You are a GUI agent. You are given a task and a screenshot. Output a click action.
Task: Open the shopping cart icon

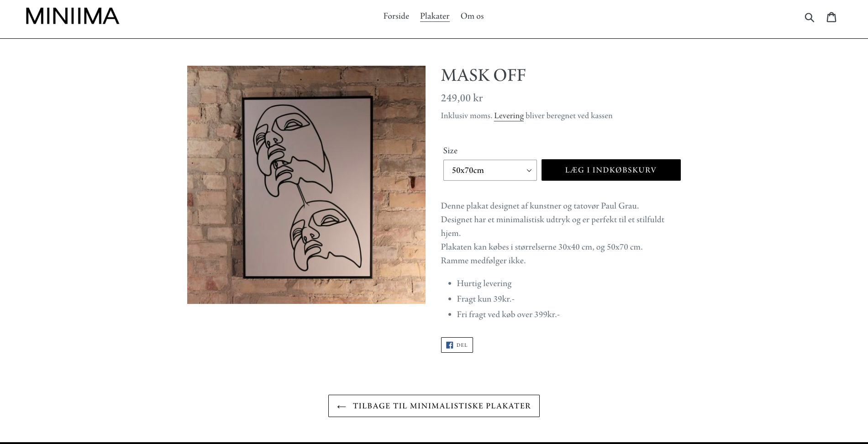(831, 17)
